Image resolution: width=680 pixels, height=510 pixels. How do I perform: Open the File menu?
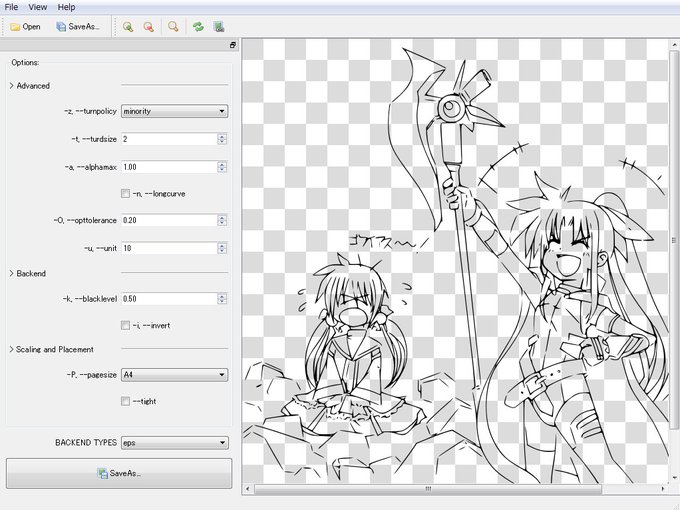[x=11, y=7]
